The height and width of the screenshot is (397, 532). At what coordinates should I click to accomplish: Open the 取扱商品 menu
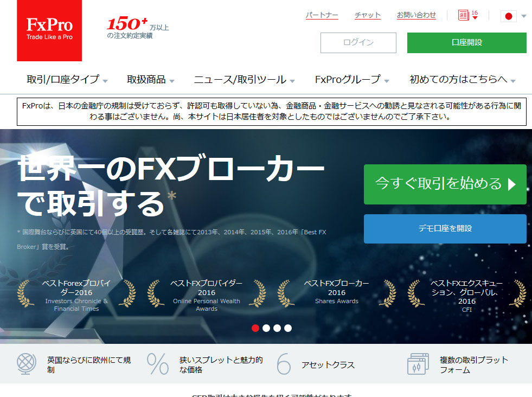[151, 79]
